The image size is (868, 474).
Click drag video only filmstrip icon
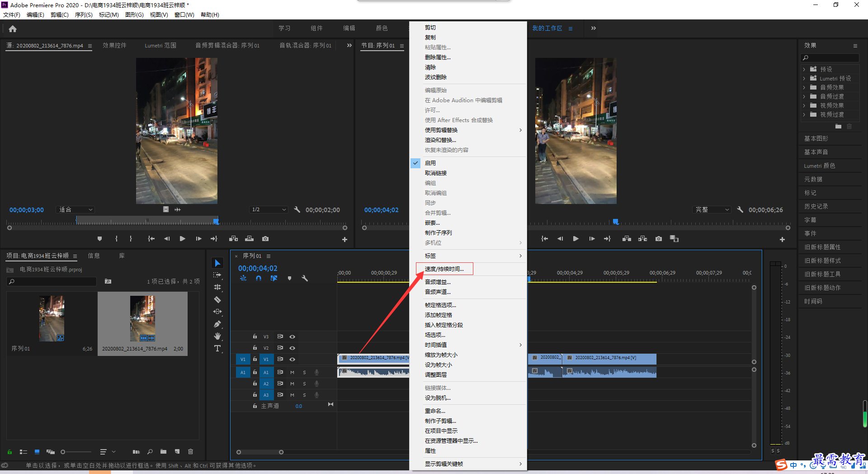coord(165,209)
